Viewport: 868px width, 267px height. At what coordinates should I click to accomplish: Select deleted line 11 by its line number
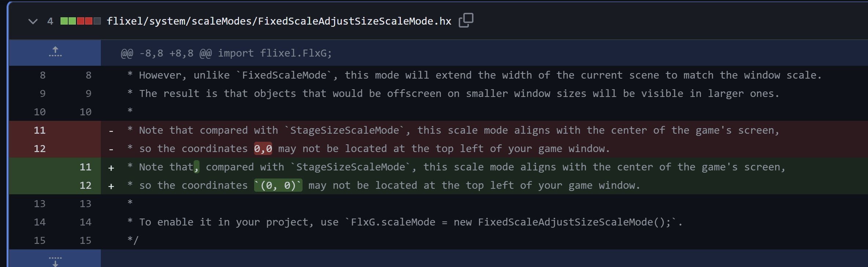click(40, 130)
